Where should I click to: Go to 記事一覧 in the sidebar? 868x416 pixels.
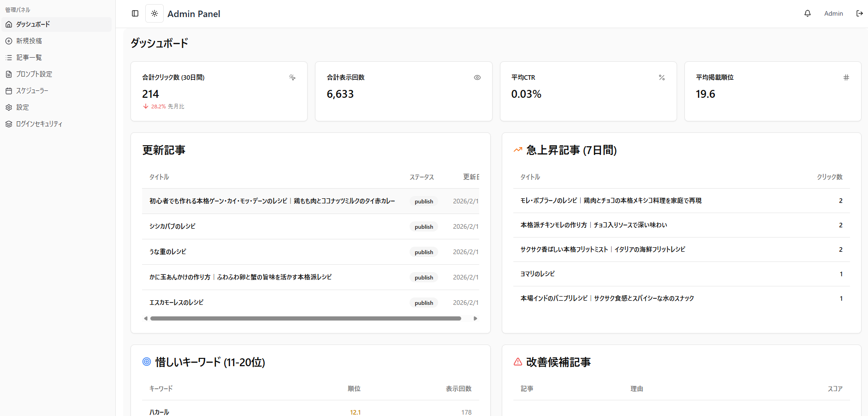pyautogui.click(x=29, y=58)
